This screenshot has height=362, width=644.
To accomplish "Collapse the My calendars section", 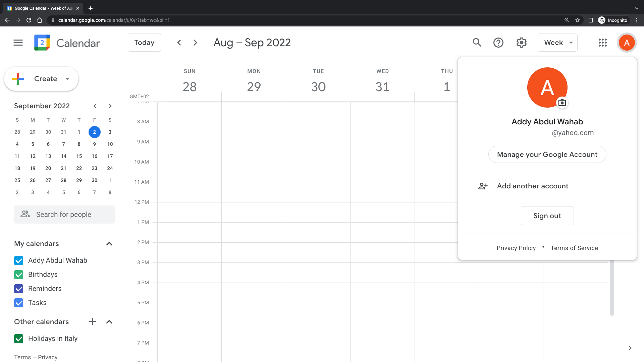I will point(109,244).
